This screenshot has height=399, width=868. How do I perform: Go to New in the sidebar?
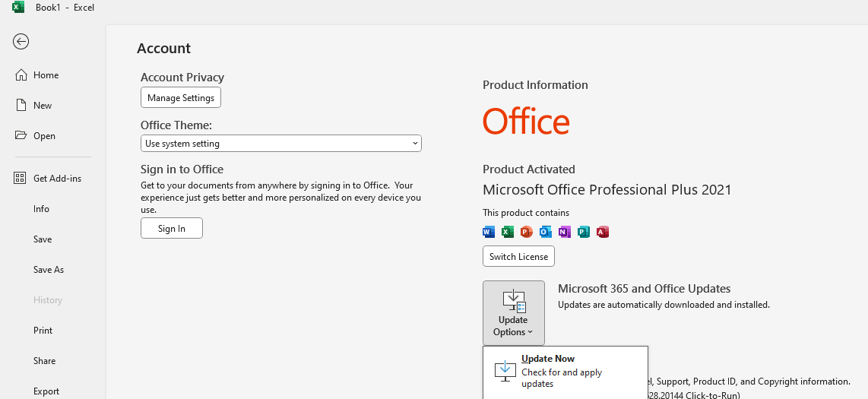coord(43,106)
